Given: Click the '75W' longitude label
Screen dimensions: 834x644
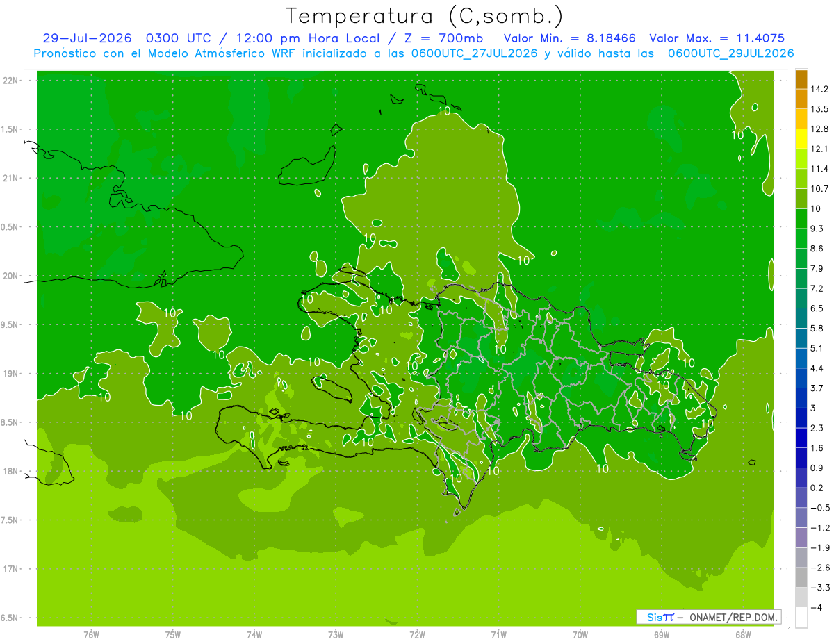Looking at the screenshot, I should coord(173,634).
